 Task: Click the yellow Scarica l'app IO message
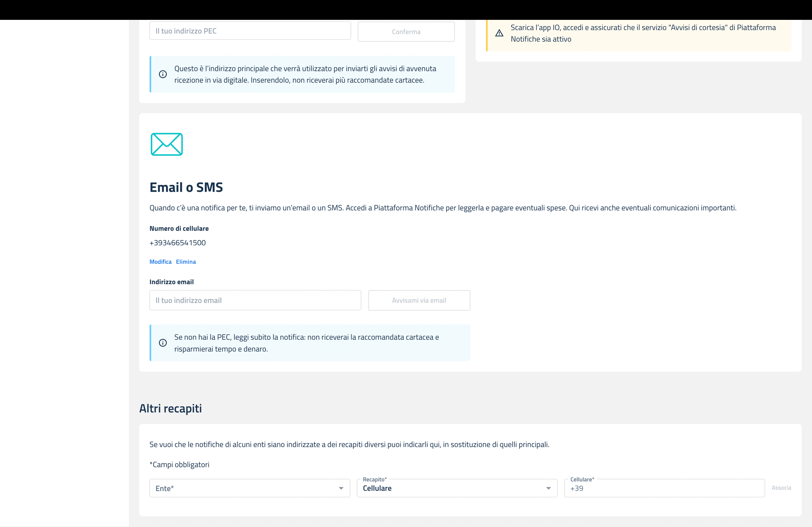(x=643, y=33)
